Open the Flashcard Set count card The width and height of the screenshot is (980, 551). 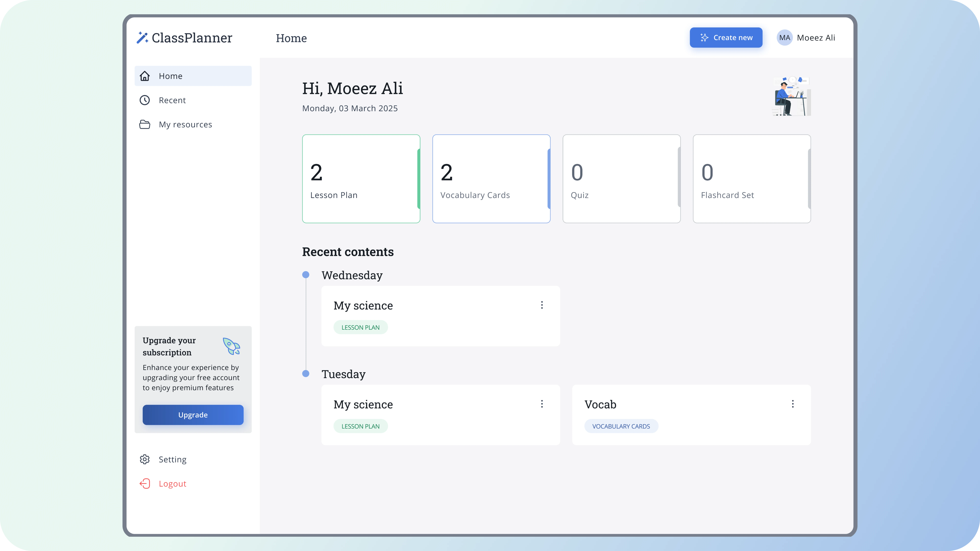tap(752, 179)
